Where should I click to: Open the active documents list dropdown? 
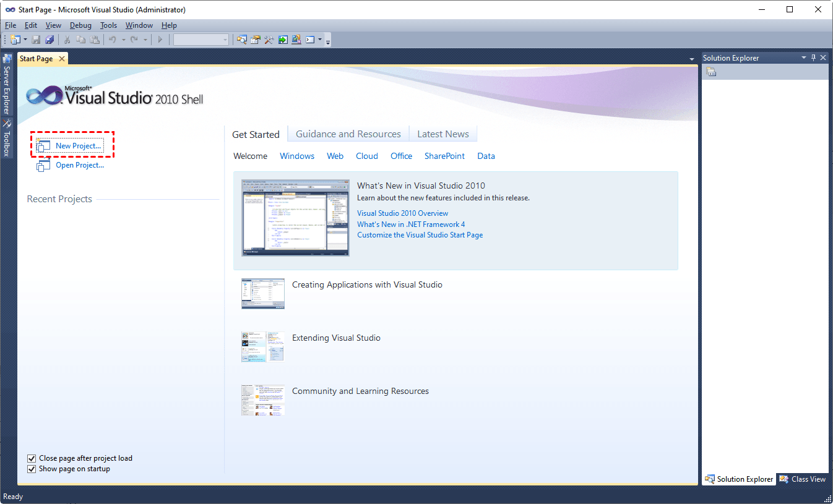coord(692,59)
